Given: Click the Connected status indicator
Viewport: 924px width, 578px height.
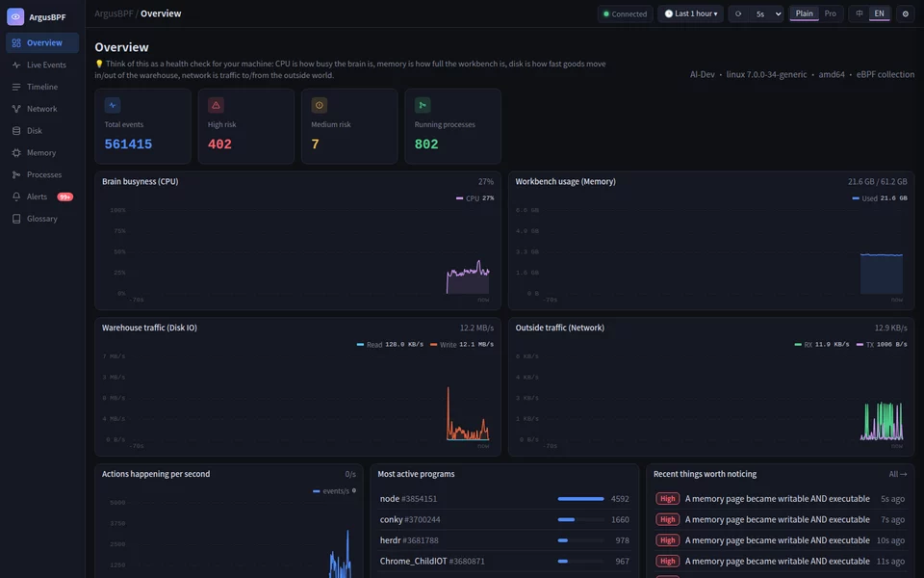Looking at the screenshot, I should tap(625, 13).
